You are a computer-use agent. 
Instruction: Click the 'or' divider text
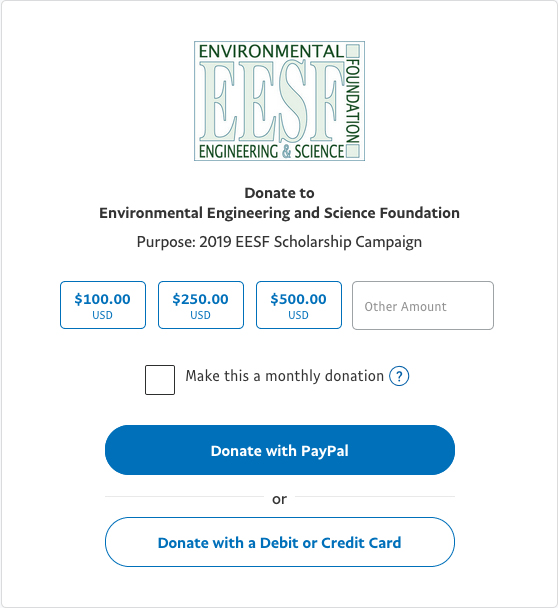pyautogui.click(x=279, y=499)
